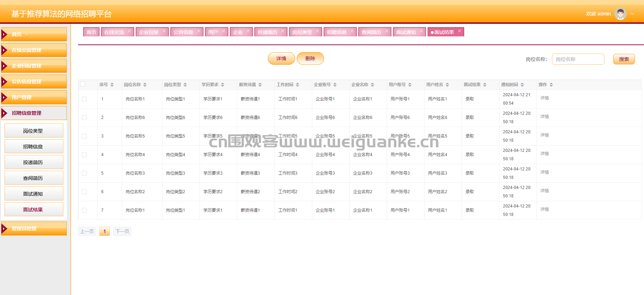Open the admin user dropdown arrow
644x295 pixels.
tap(632, 14)
